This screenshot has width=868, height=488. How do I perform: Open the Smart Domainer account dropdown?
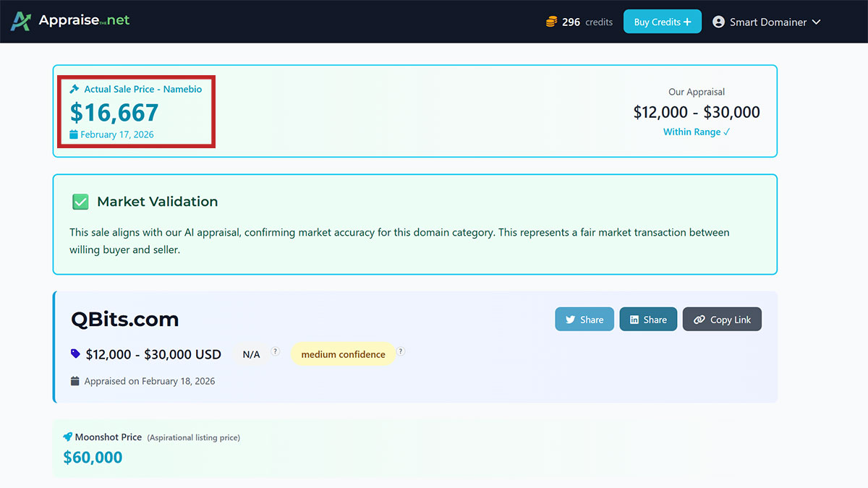(767, 22)
